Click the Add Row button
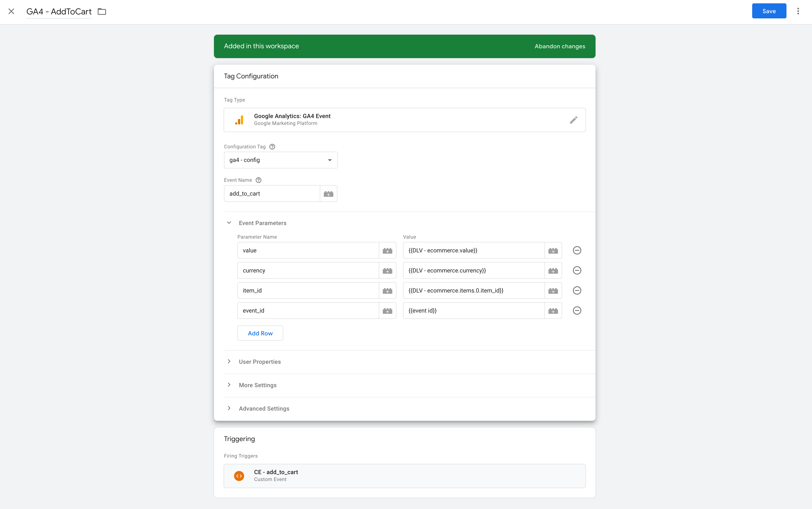The height and width of the screenshot is (509, 812). click(260, 332)
